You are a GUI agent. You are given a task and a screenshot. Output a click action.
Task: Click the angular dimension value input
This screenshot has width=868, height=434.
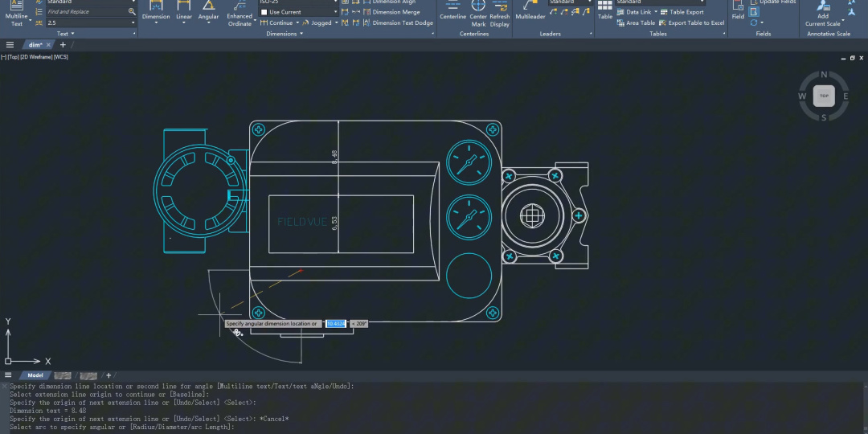click(335, 324)
